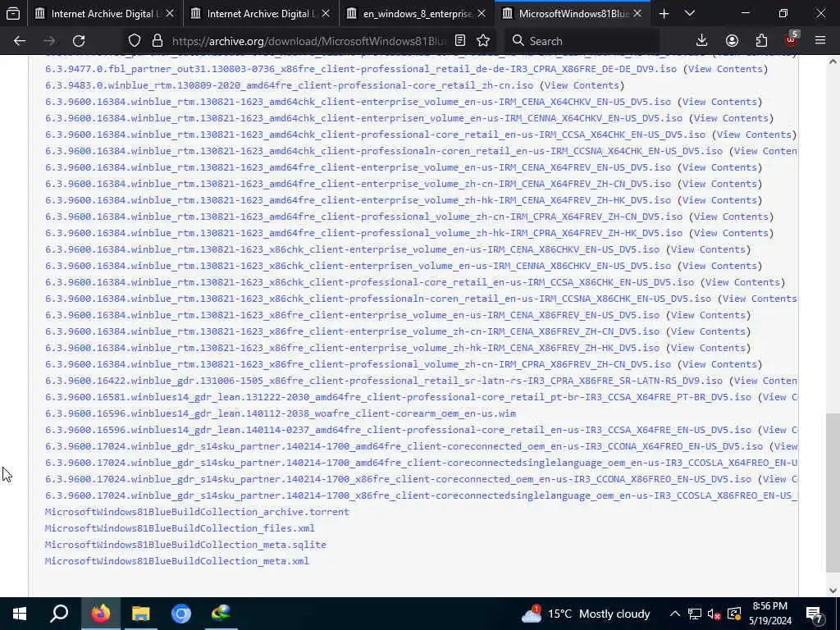The image size is (840, 630).
Task: Expand the list all tabs dropdown
Action: point(690,14)
